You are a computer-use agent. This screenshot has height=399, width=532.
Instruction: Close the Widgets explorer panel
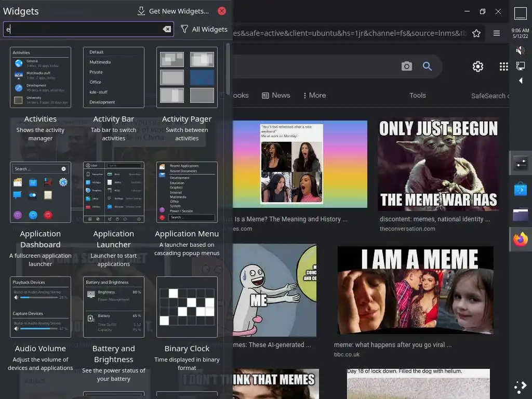click(222, 11)
